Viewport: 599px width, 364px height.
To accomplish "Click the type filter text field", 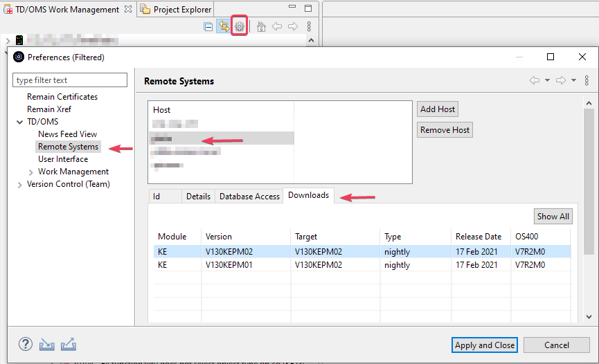I will tap(70, 80).
